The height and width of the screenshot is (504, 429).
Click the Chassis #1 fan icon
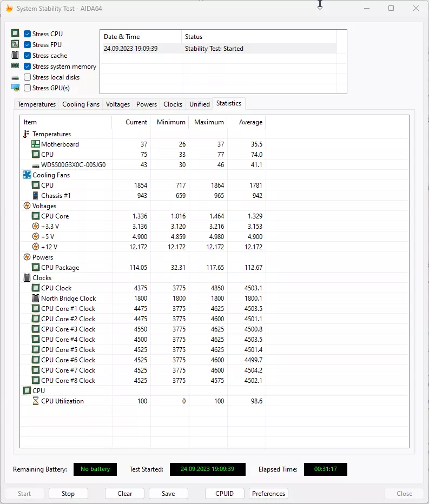click(x=36, y=195)
